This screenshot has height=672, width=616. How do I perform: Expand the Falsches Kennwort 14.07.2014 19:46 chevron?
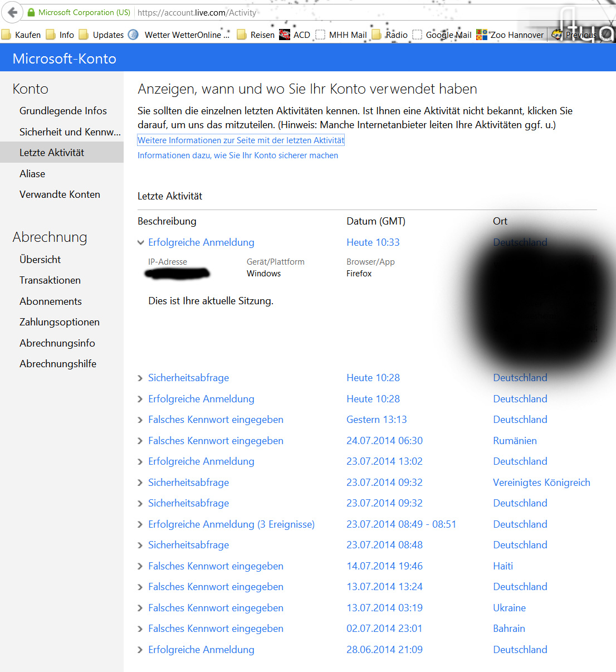pyautogui.click(x=140, y=566)
